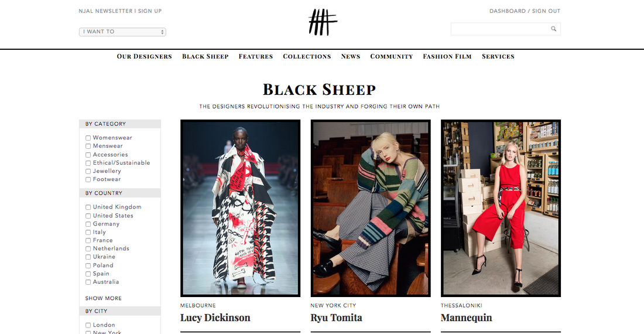644x334 pixels.
Task: View Ryu Tomita striped sweater image
Action: (x=371, y=208)
